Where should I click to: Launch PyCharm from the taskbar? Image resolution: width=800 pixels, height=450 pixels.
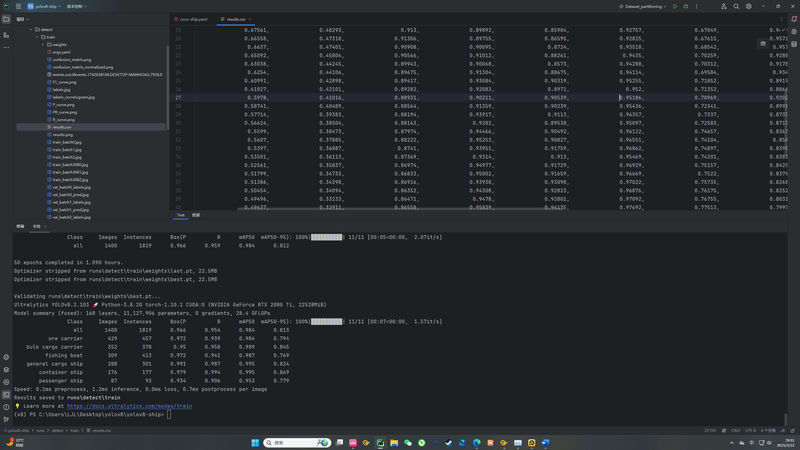pyautogui.click(x=380, y=442)
